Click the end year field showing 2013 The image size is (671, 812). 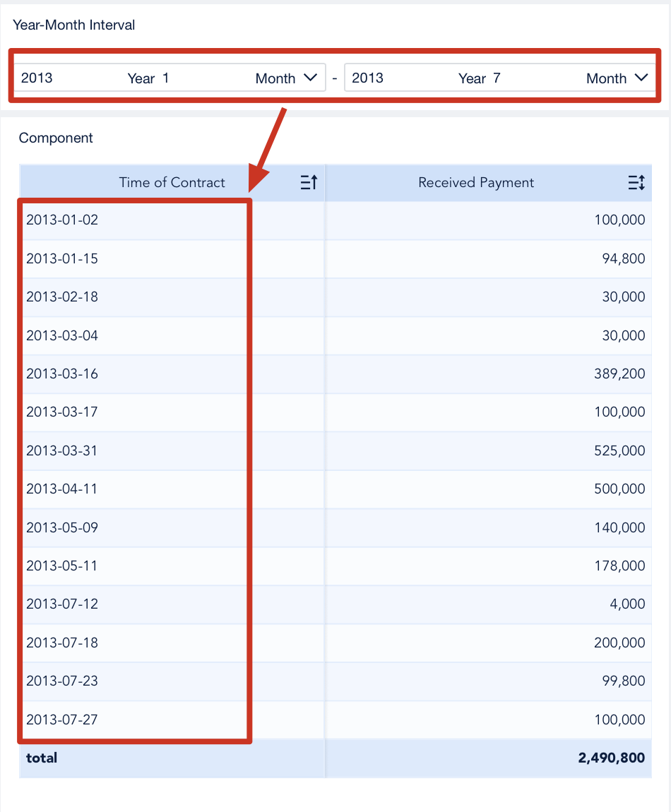pos(369,78)
